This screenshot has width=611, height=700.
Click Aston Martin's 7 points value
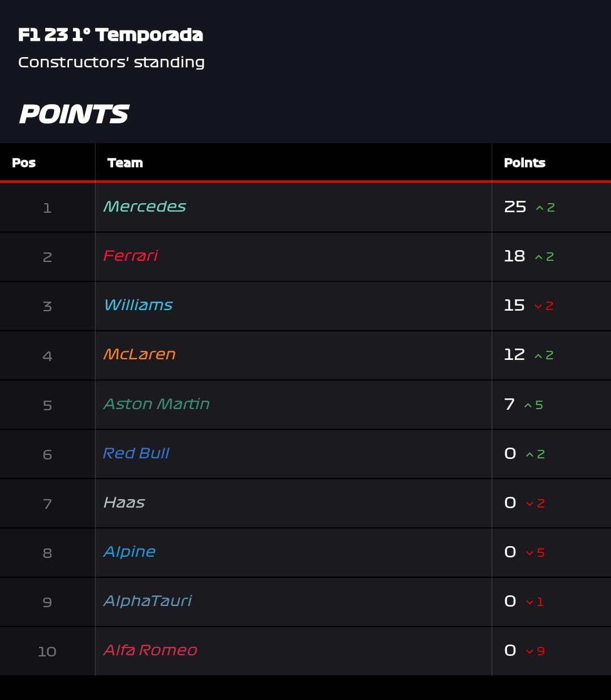(x=509, y=404)
